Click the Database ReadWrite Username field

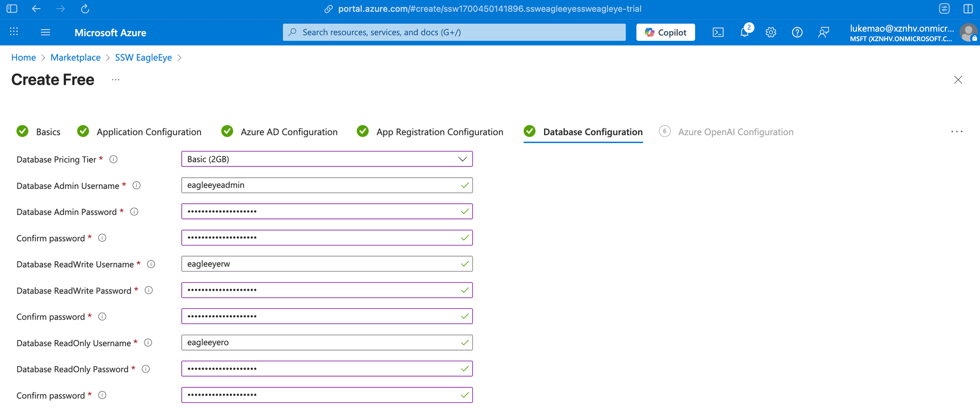coord(327,264)
